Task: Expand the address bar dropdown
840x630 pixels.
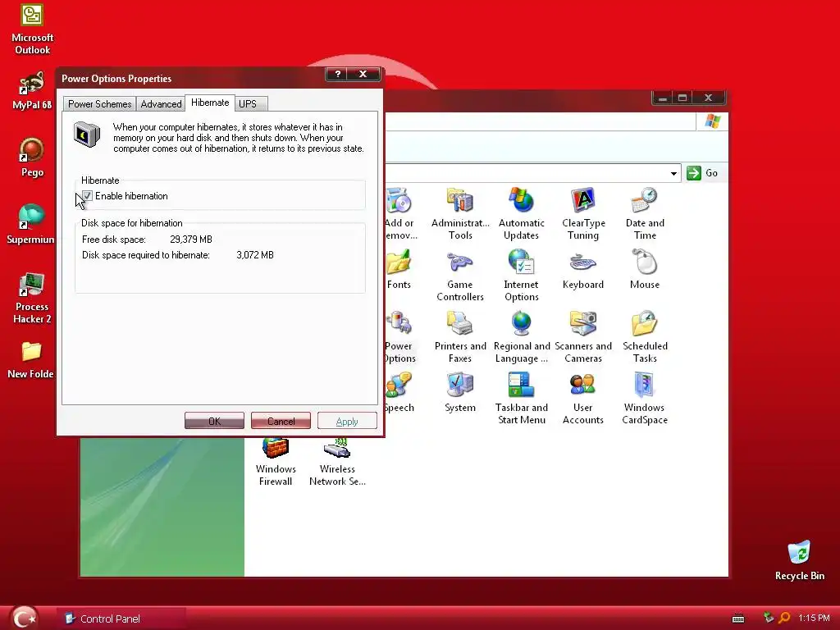Action: tap(673, 173)
